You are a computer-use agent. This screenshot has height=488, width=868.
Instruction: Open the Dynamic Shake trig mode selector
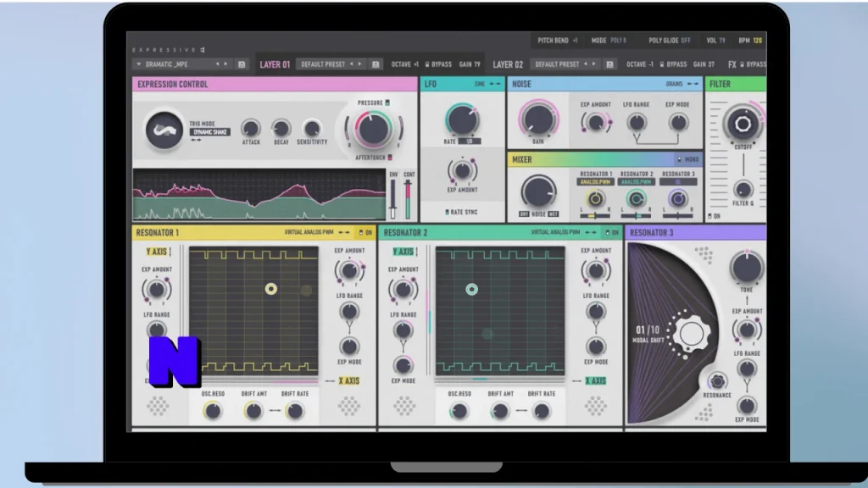[x=210, y=132]
